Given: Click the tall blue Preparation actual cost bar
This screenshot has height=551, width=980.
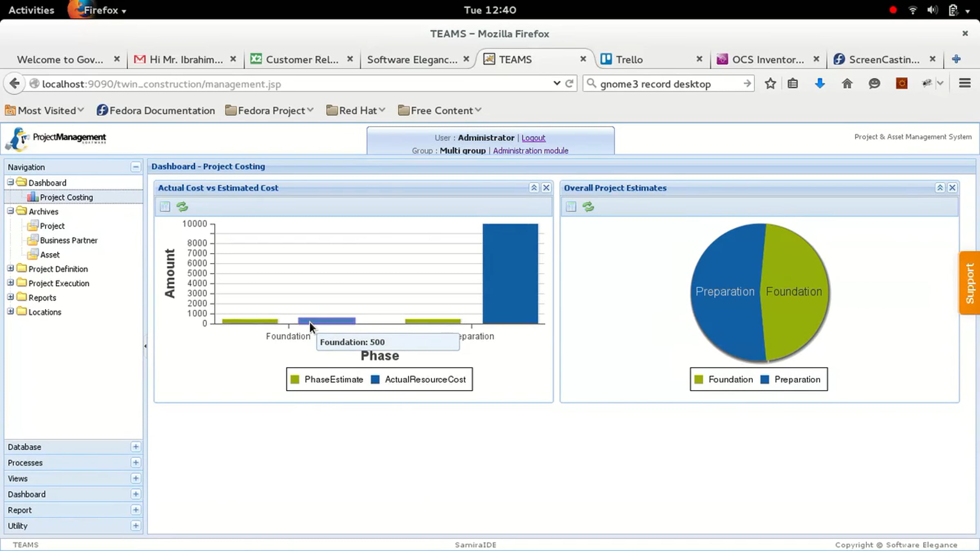Looking at the screenshot, I should (510, 273).
